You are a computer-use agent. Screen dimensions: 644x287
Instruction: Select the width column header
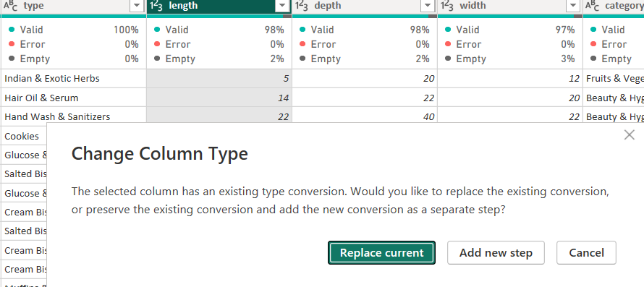pos(510,7)
